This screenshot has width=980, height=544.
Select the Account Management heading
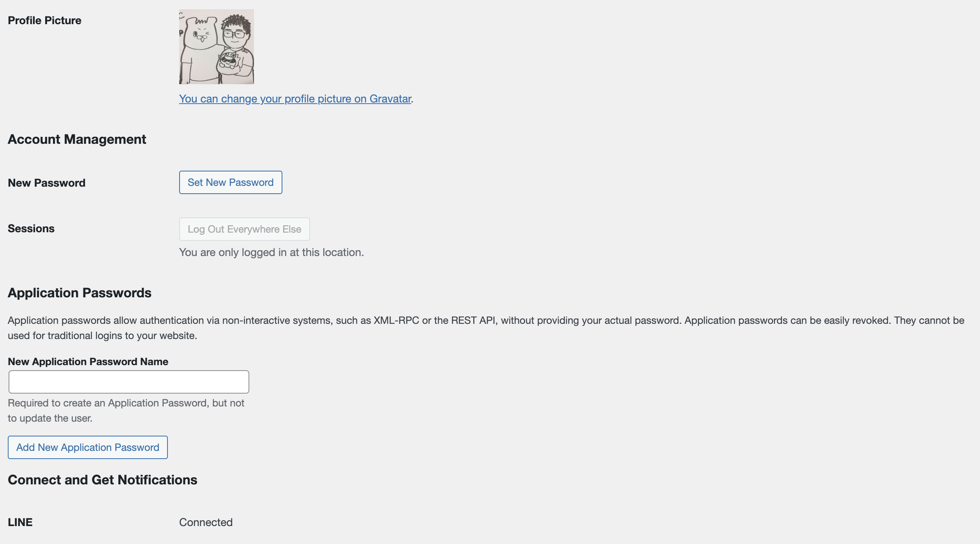coord(77,139)
